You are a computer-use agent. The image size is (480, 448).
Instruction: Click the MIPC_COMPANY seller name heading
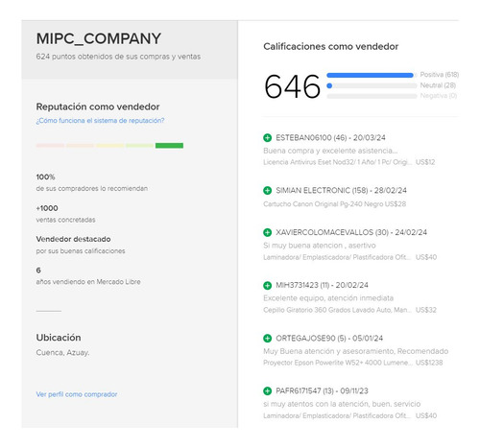coord(99,38)
